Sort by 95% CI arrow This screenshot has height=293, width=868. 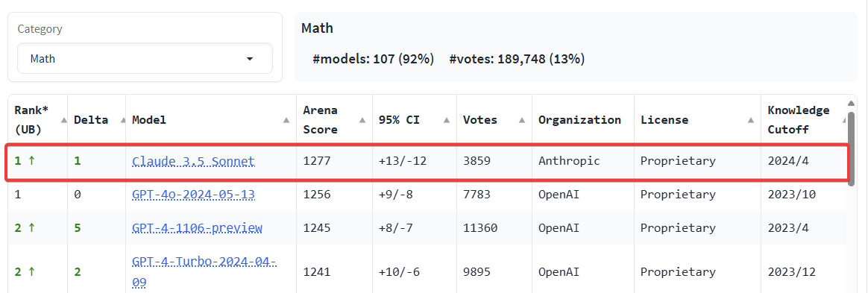446,120
